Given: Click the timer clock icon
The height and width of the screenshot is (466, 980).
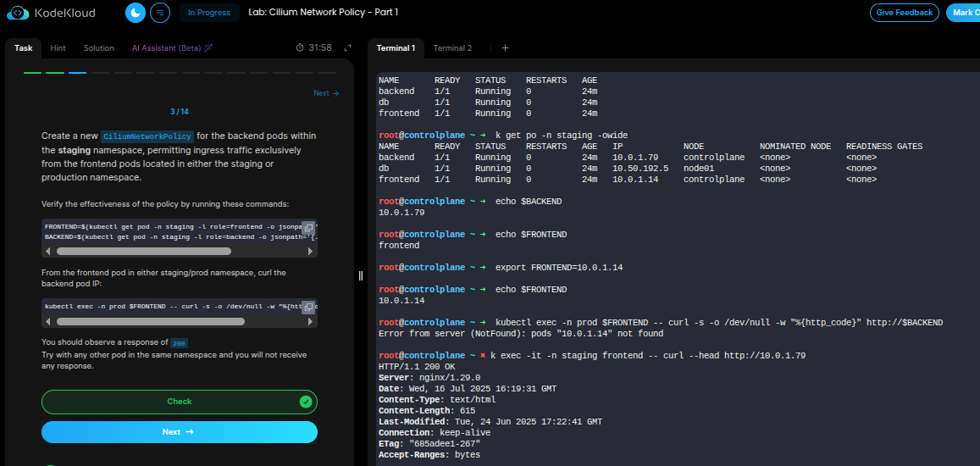Looking at the screenshot, I should tap(300, 48).
